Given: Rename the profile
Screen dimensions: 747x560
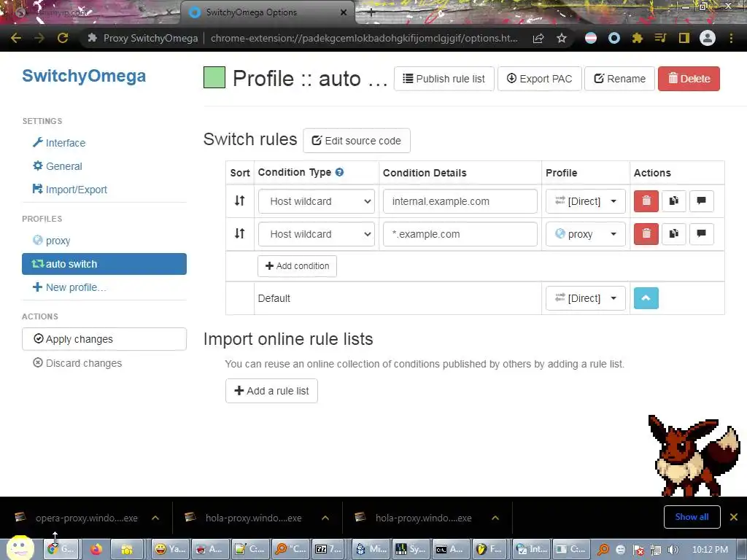Looking at the screenshot, I should (x=619, y=79).
